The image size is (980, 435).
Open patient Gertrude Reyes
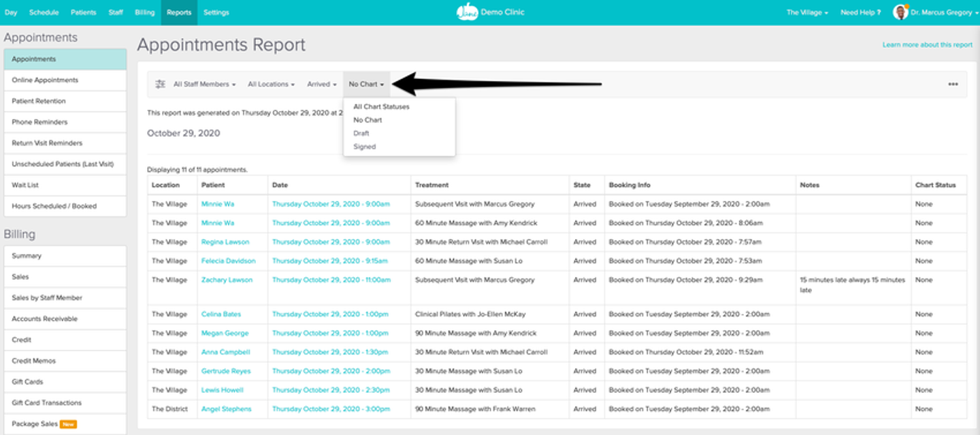(x=226, y=371)
